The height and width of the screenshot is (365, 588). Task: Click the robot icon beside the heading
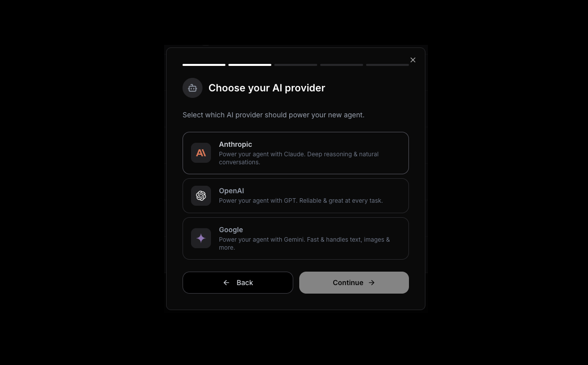193,88
